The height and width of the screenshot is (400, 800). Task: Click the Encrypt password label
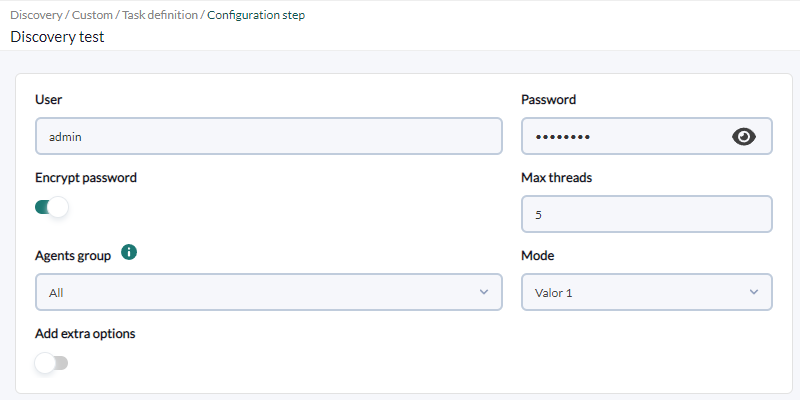coord(86,178)
